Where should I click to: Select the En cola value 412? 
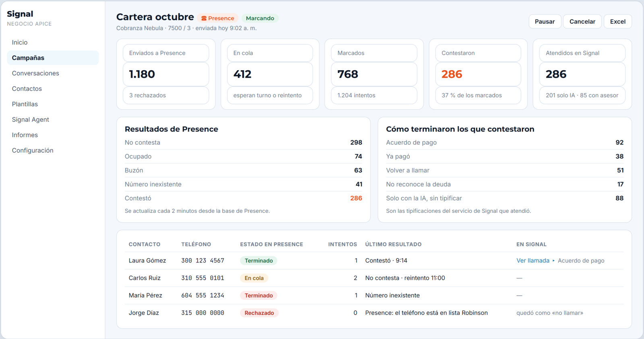242,74
